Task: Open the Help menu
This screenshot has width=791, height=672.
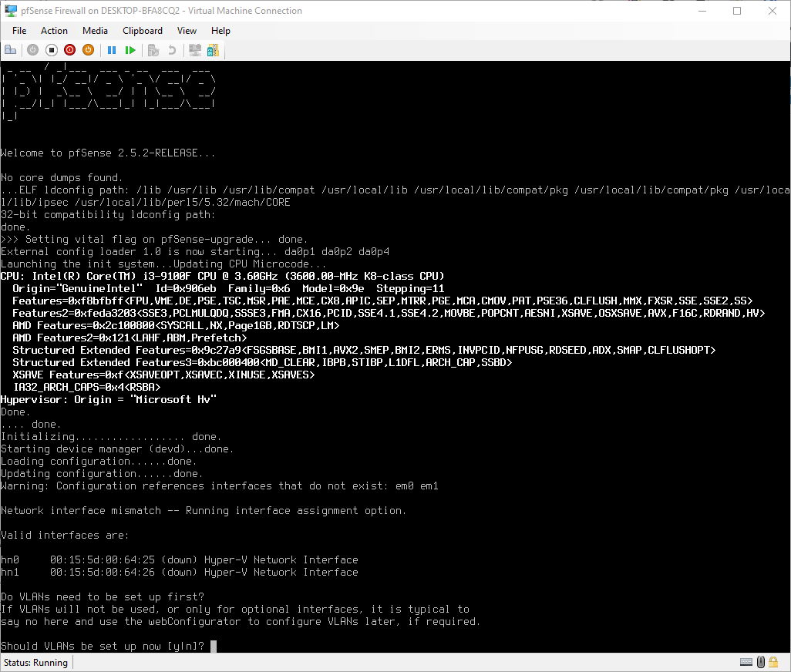Action: pyautogui.click(x=220, y=31)
